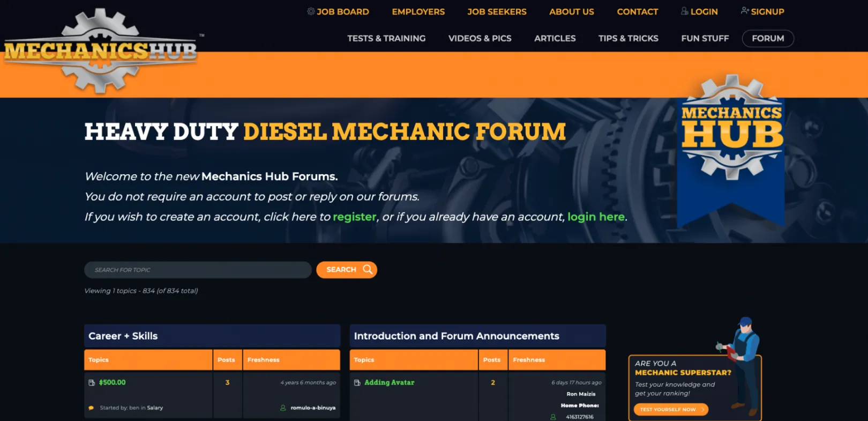868x421 pixels.
Task: Click the Mechanics Hub blue ribbon badge
Action: tap(731, 150)
